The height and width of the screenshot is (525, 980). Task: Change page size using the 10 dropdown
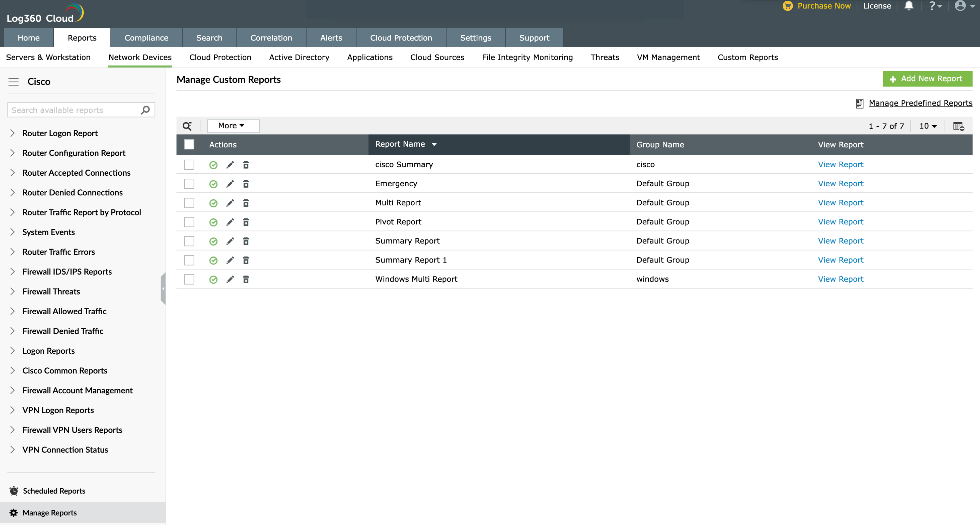coord(927,126)
